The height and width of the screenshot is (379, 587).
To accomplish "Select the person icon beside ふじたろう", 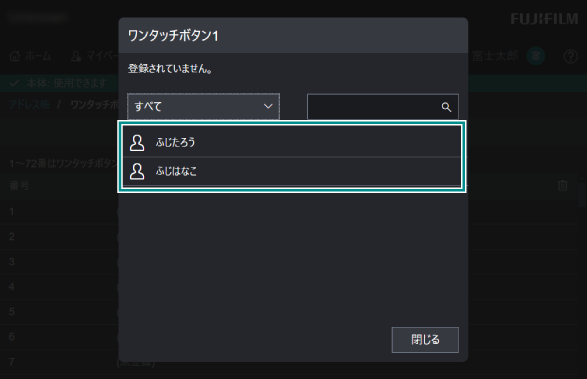I will (137, 142).
